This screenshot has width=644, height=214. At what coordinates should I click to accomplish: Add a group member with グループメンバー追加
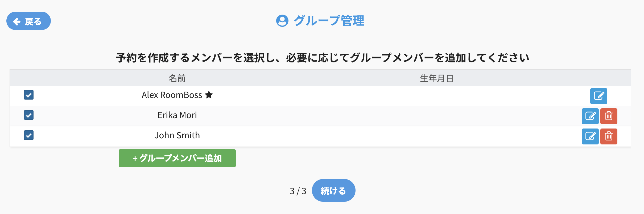coord(177,158)
